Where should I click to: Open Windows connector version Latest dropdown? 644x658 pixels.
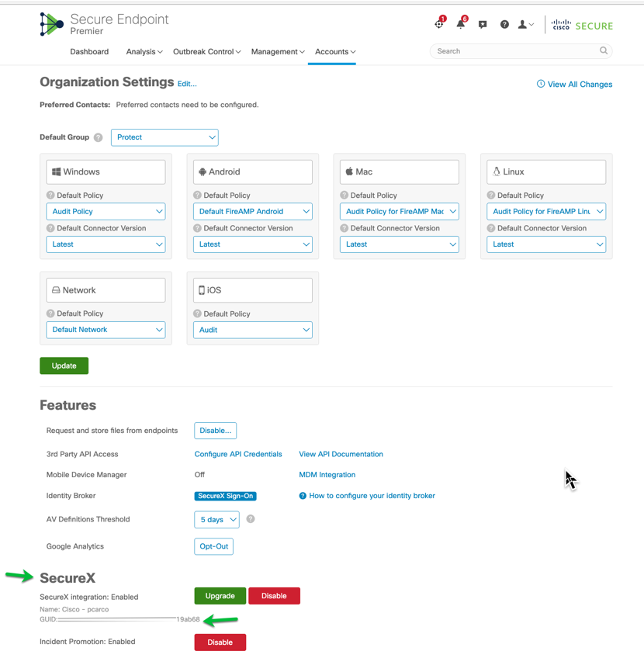coord(106,244)
